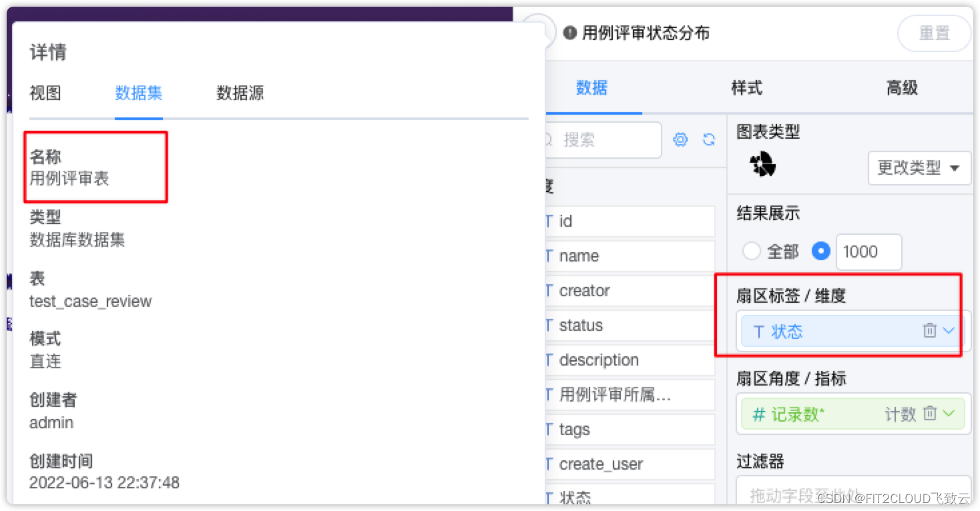This screenshot has width=980, height=511.
Task: Open the 更改类型 dropdown
Action: coord(919,168)
